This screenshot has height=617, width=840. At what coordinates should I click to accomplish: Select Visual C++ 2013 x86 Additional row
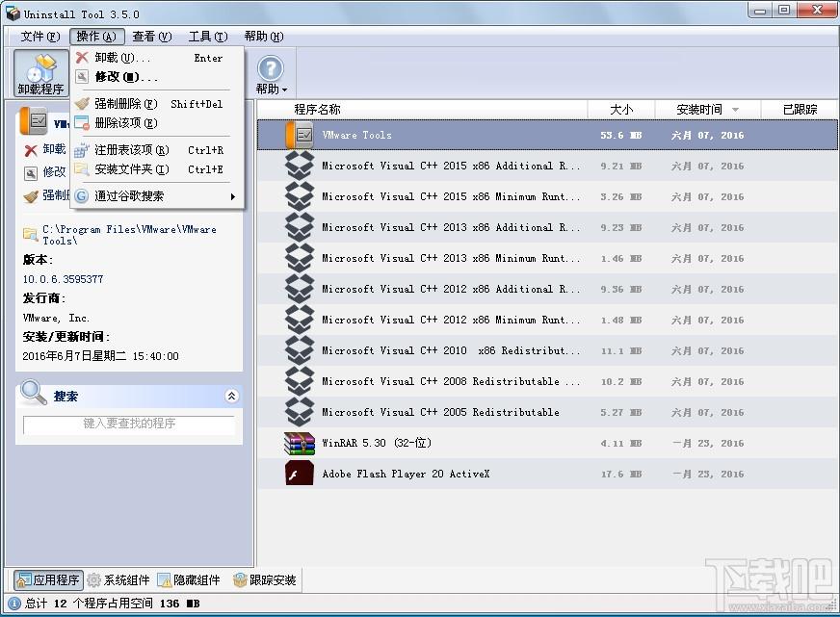(547, 227)
